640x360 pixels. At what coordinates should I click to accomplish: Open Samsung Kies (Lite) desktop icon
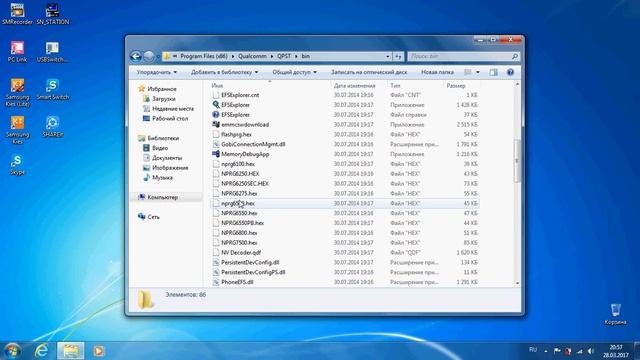(x=17, y=93)
